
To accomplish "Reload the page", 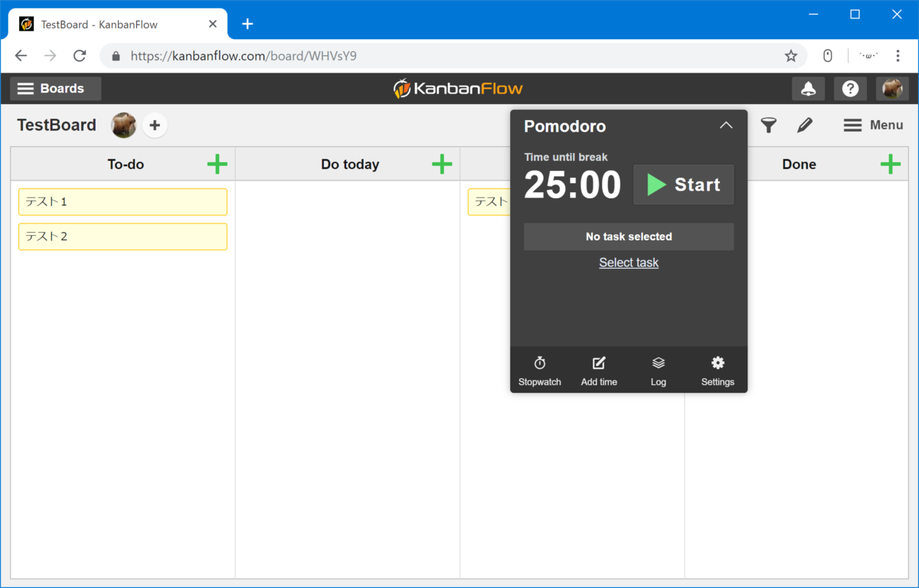I will tap(80, 56).
